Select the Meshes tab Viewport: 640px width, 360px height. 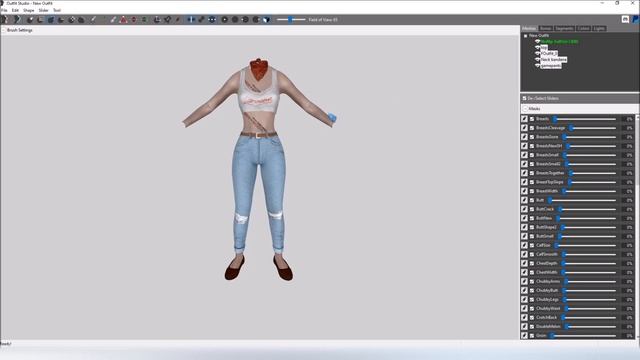pyautogui.click(x=529, y=29)
